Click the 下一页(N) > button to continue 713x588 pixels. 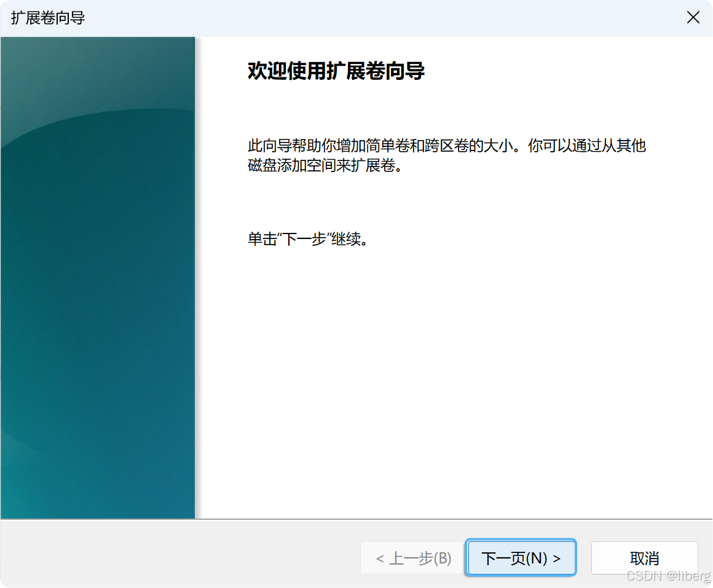pos(521,557)
